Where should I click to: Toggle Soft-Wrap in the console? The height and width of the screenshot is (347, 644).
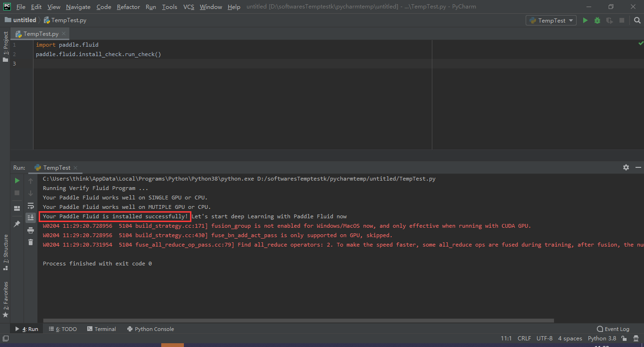click(31, 206)
